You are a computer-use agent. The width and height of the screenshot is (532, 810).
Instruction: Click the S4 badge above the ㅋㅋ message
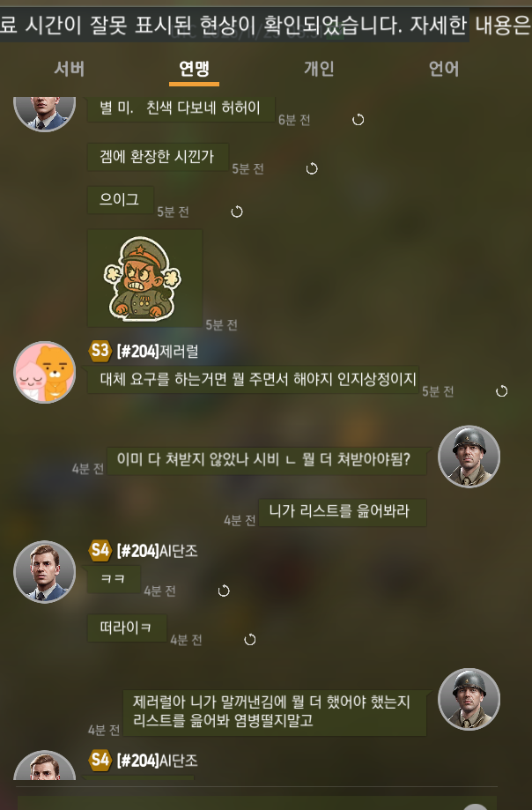coord(100,551)
